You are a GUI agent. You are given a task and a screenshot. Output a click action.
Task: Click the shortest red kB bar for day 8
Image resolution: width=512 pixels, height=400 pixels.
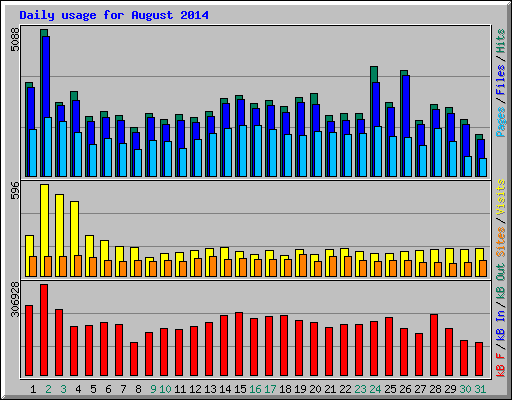tap(134, 359)
